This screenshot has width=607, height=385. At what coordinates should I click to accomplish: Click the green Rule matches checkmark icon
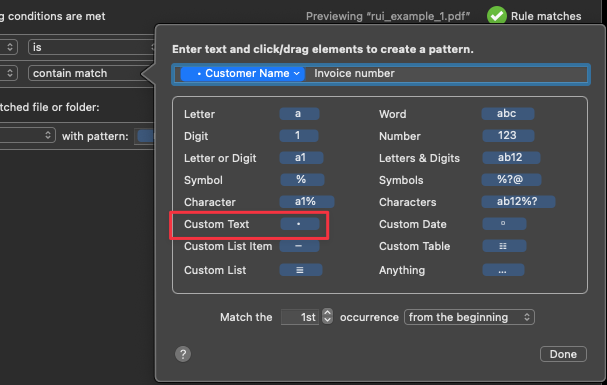tap(497, 15)
